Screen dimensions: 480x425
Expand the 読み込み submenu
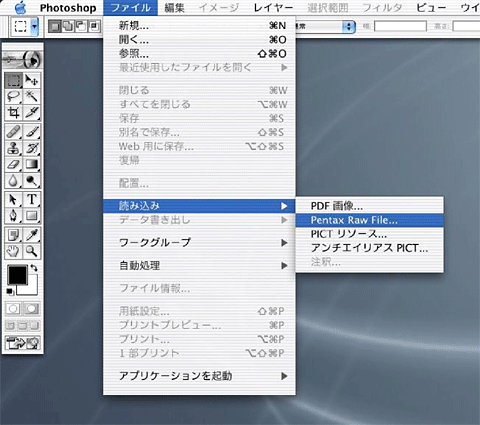click(x=199, y=206)
